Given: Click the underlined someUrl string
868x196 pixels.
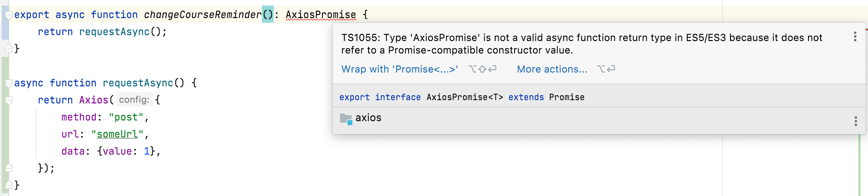Looking at the screenshot, I should tap(117, 134).
